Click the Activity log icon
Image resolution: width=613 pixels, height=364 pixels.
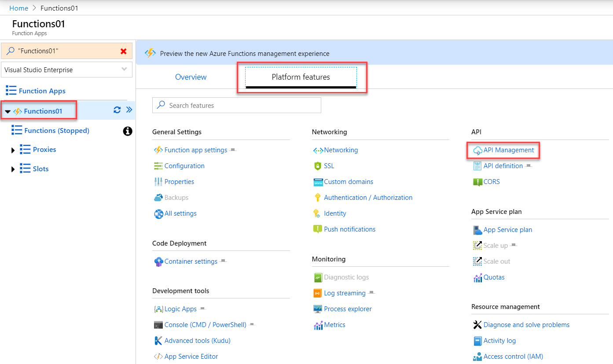coord(477,341)
